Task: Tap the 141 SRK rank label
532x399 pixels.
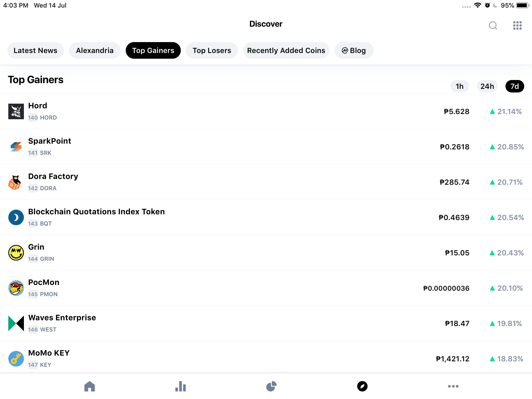Action: 40,153
